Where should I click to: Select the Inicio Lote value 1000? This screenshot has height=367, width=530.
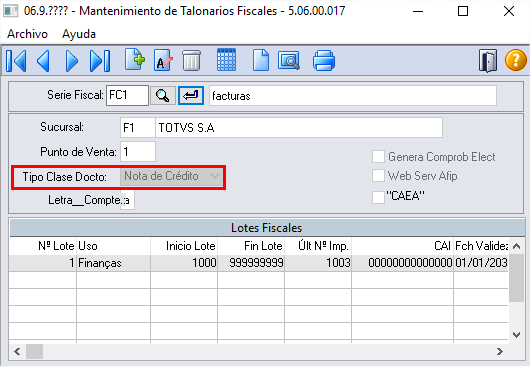coord(184,263)
